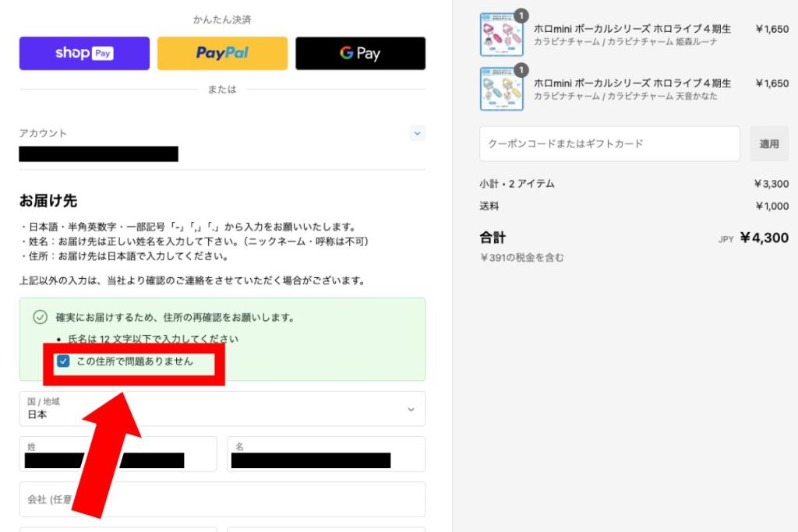
Task: Click the お届け先 section heading
Action: pyautogui.click(x=48, y=201)
